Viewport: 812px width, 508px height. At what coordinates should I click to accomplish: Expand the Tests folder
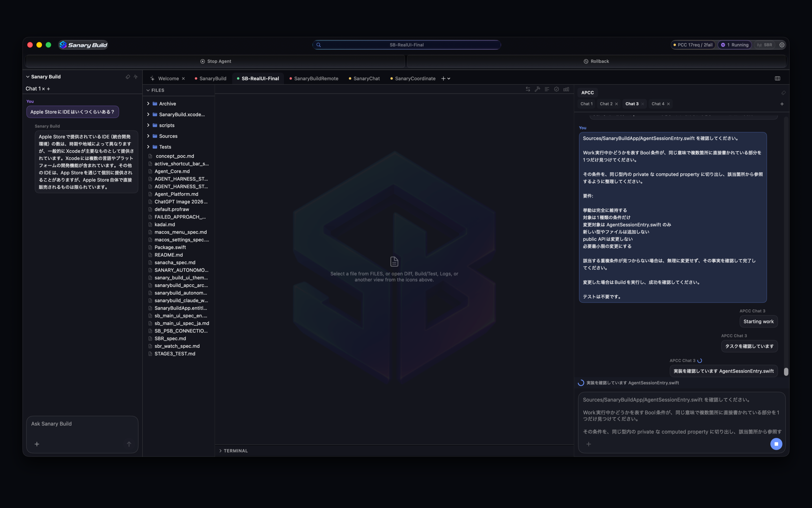148,146
